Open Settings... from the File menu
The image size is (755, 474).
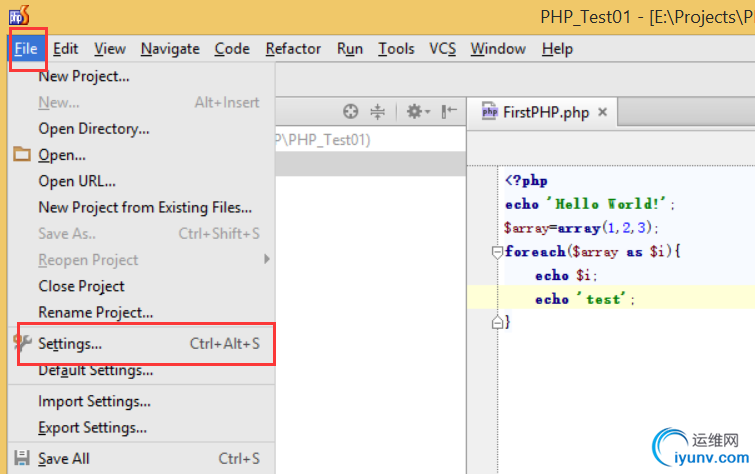click(x=142, y=343)
